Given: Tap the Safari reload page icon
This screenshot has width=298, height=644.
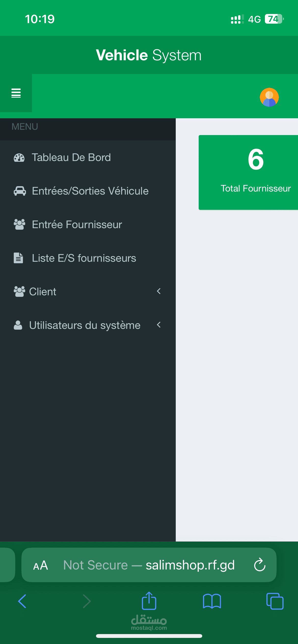Looking at the screenshot, I should click(260, 565).
